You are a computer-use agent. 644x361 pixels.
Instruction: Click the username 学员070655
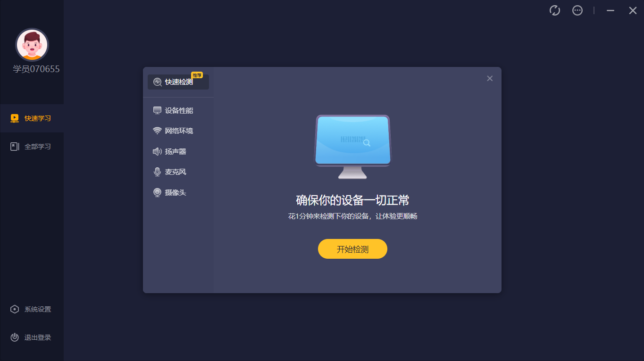[x=36, y=69]
